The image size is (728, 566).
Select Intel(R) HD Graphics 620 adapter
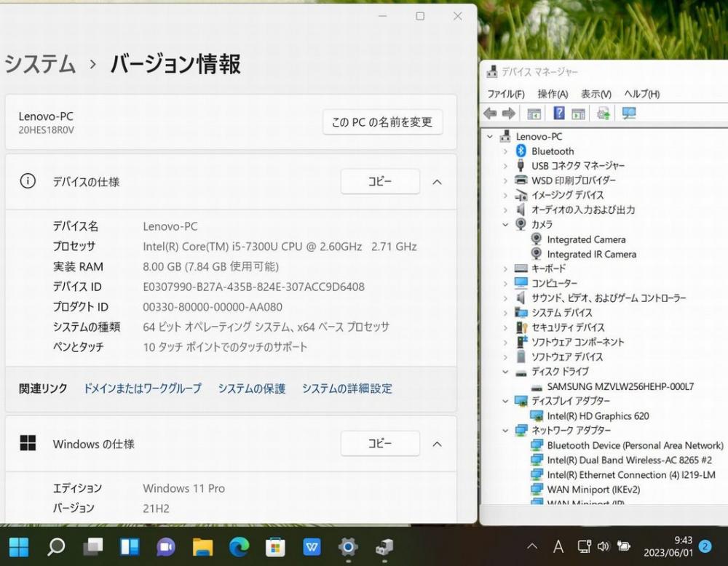[x=598, y=415]
